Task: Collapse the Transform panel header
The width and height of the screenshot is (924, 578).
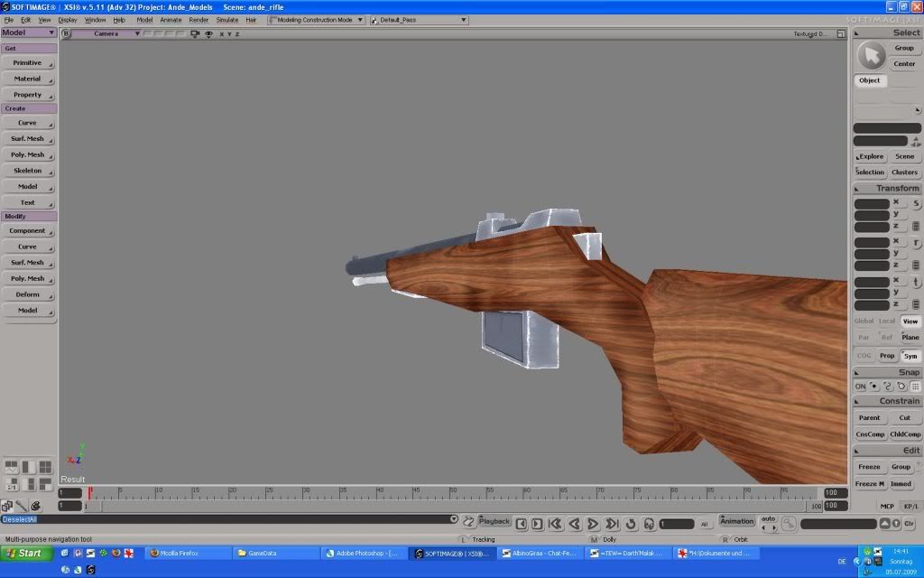Action: coord(887,188)
